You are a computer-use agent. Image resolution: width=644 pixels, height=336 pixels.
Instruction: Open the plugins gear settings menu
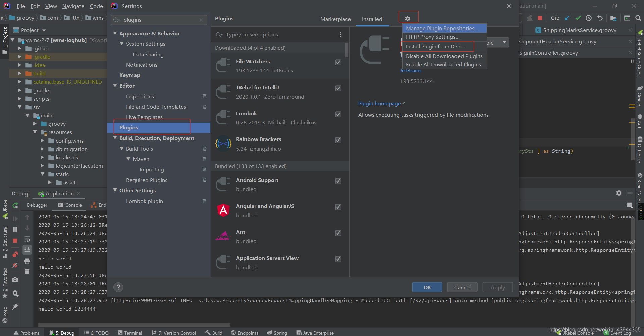(408, 19)
